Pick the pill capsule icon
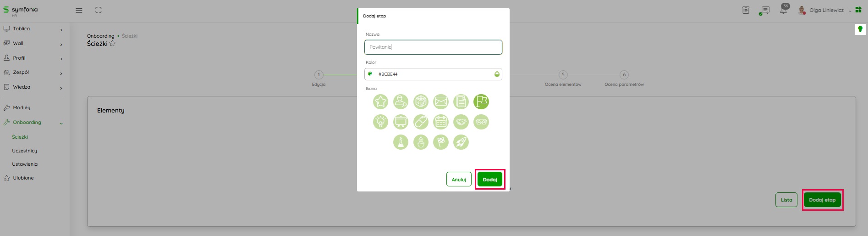This screenshot has height=236, width=868. click(x=421, y=122)
